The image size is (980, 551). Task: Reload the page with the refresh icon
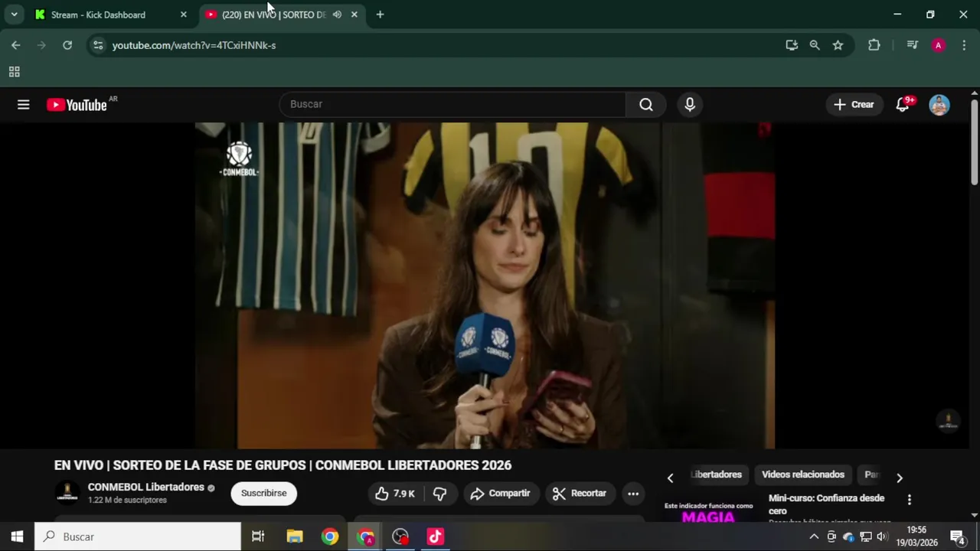[x=67, y=45]
